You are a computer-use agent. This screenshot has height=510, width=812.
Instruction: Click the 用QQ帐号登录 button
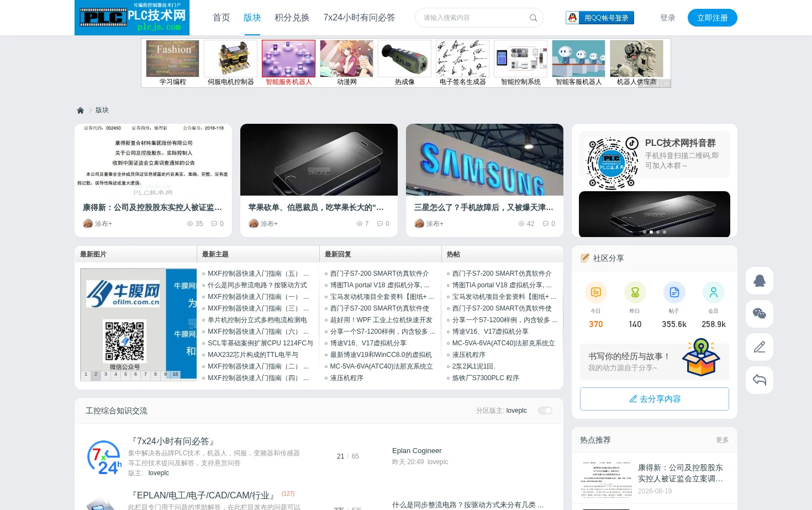point(600,18)
